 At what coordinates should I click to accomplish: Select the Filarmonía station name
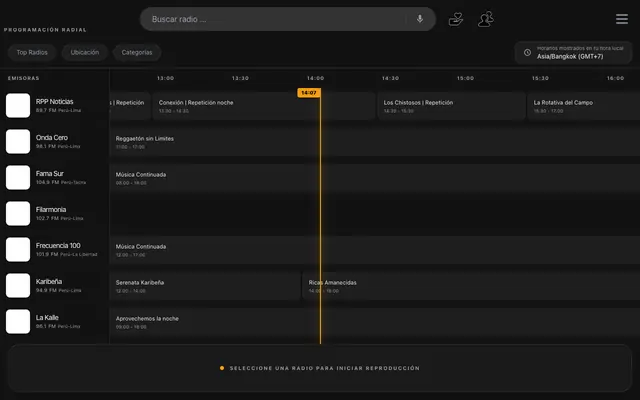coord(51,209)
